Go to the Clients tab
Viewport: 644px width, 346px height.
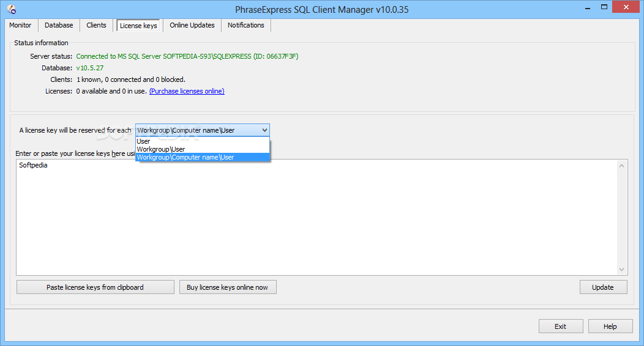[x=96, y=25]
